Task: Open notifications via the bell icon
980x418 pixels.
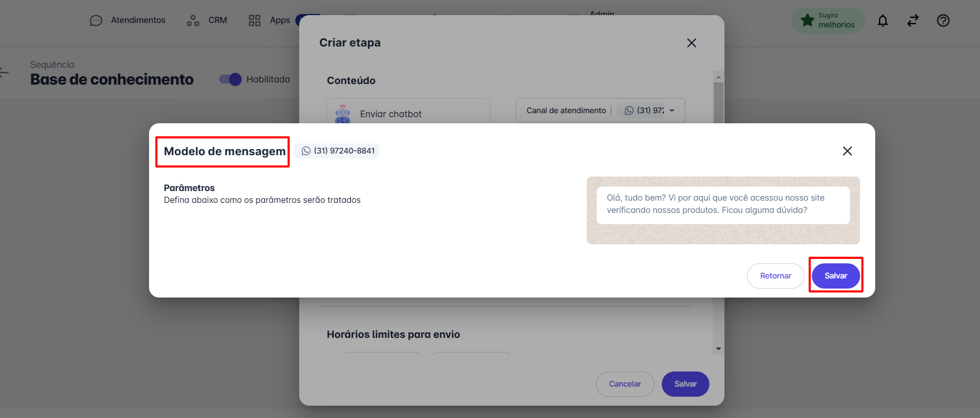Action: pos(883,20)
